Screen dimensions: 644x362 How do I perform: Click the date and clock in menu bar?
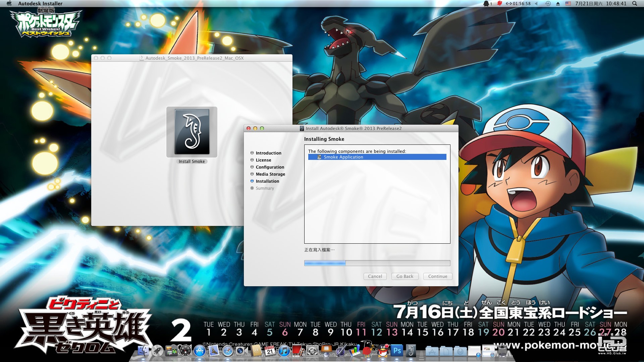click(x=601, y=3)
